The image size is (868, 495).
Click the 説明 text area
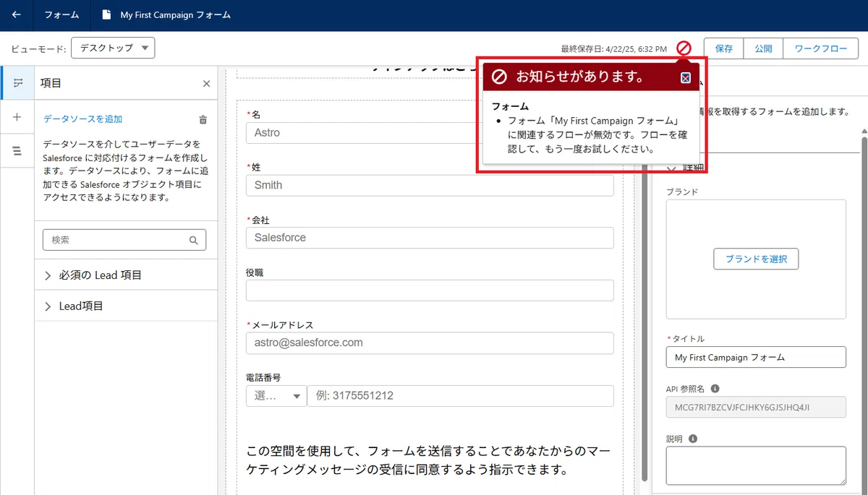pyautogui.click(x=756, y=465)
